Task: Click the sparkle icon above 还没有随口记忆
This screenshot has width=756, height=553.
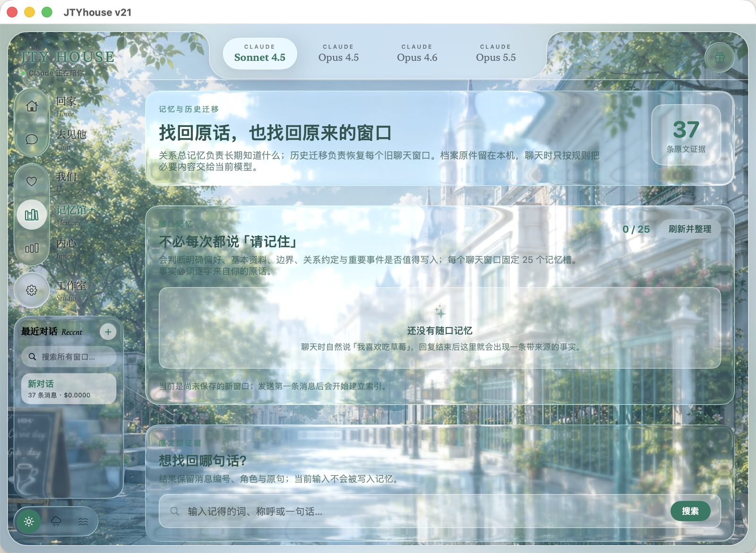Action: point(440,312)
